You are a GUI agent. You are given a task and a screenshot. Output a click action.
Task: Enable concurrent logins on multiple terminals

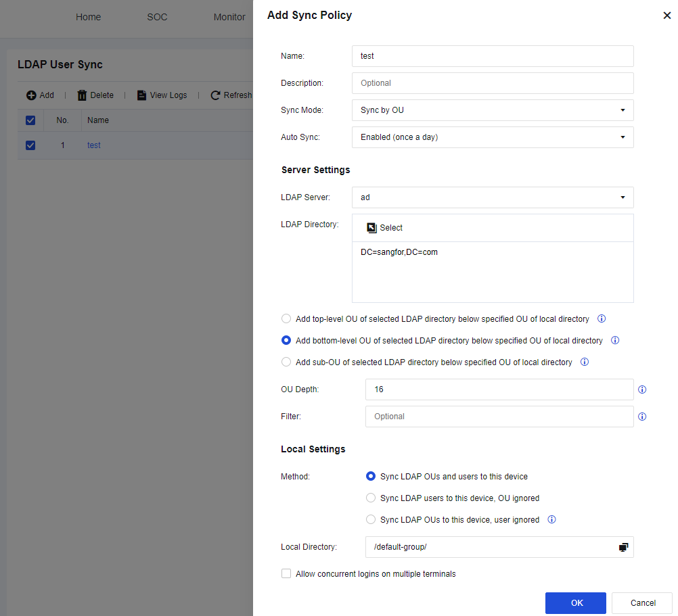tap(286, 574)
